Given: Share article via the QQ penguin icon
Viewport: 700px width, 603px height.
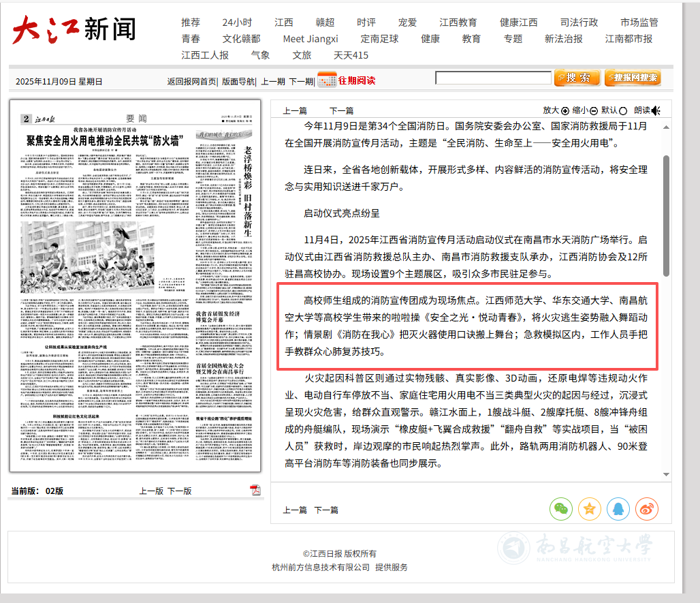Looking at the screenshot, I should coord(618,508).
